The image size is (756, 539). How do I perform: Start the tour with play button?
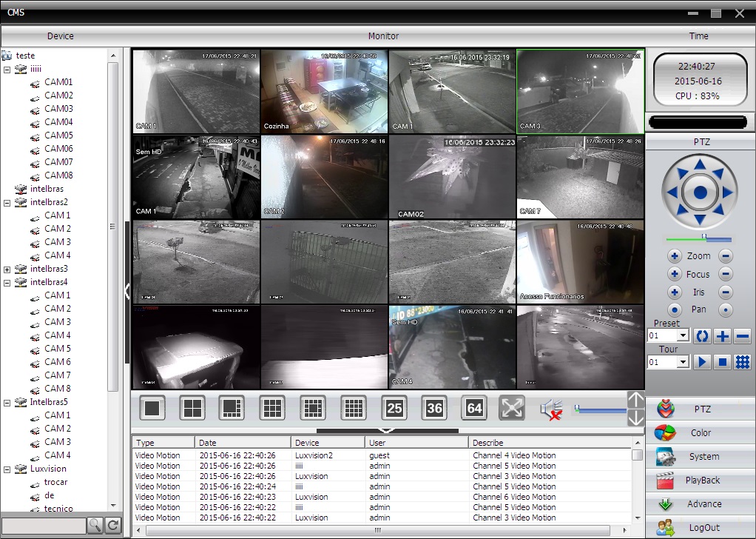pos(702,362)
